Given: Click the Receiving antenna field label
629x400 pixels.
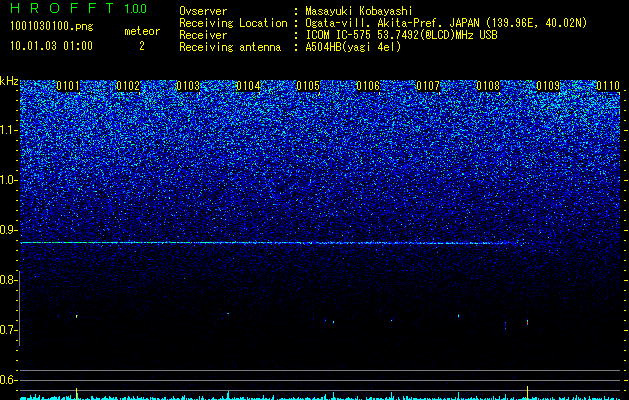Looking at the screenshot, I should 230,47.
